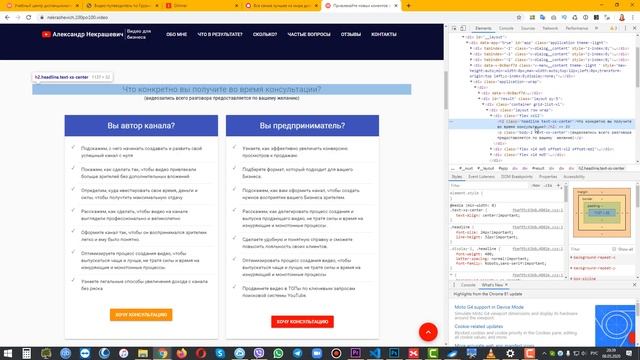
Task: Collapse the container grid-list-xl node
Action: pyautogui.click(x=483, y=104)
